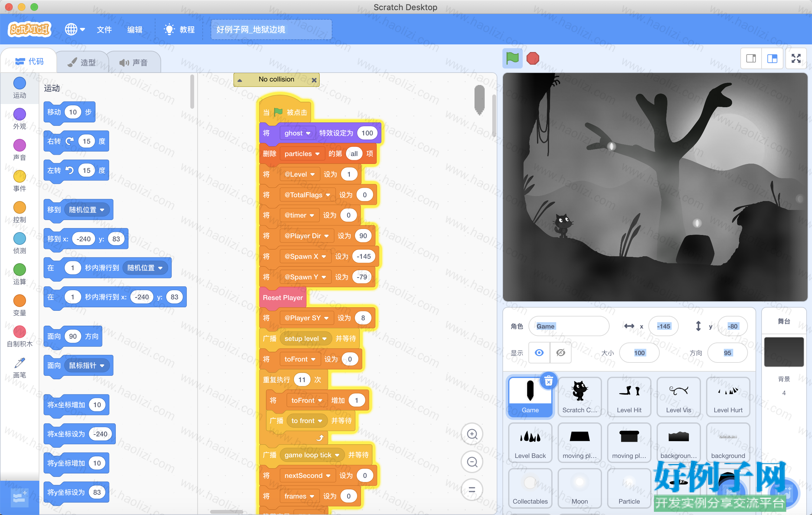Open the 随机位置 dropdown in 移到 block
This screenshot has width=812, height=515.
[x=87, y=210]
